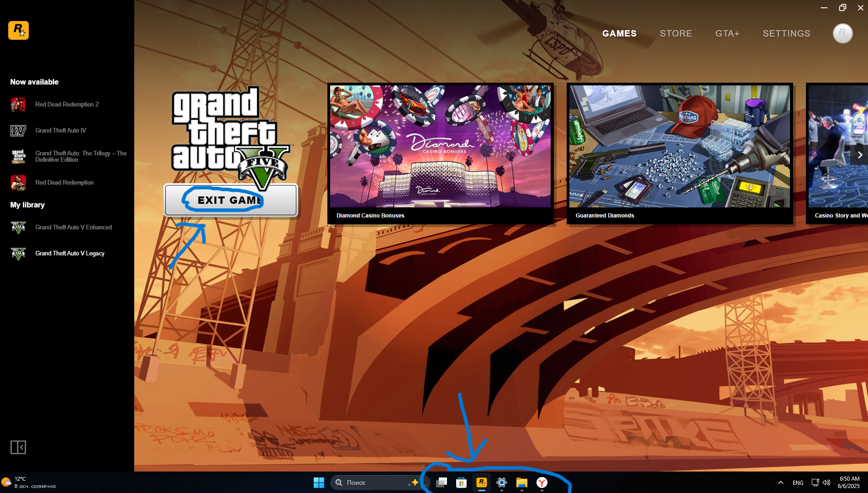
Task: Select the Grand Theft Auto V Enhanced icon
Action: pyautogui.click(x=18, y=227)
